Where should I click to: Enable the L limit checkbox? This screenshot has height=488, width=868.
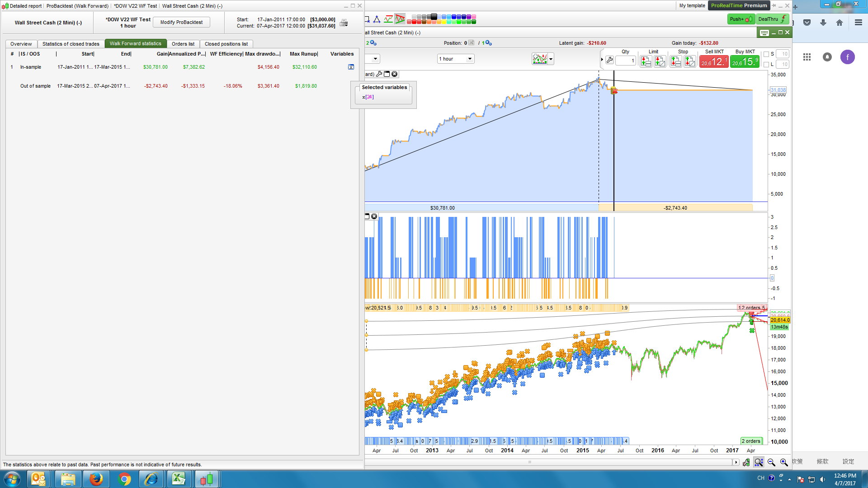tap(766, 65)
